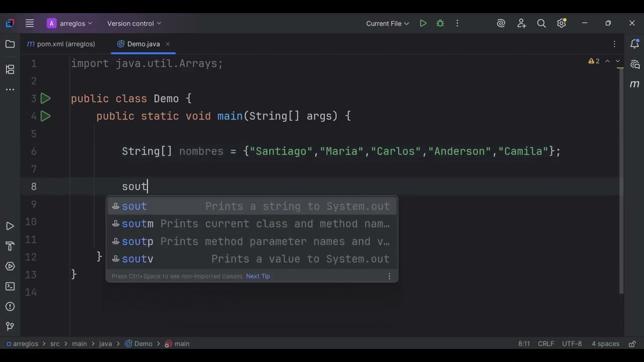Screen dimensions: 644x362
Task: Toggle the read-only lock icon
Action: [631, 344]
